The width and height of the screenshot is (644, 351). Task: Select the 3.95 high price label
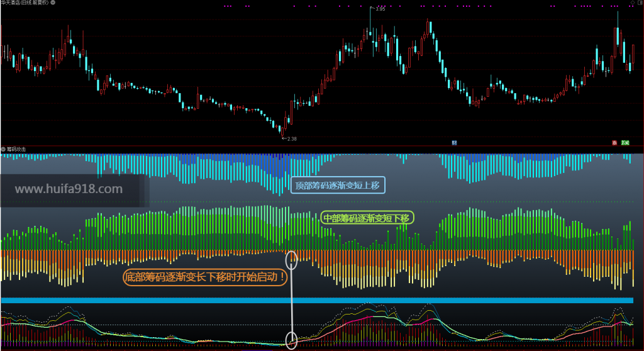380,9
